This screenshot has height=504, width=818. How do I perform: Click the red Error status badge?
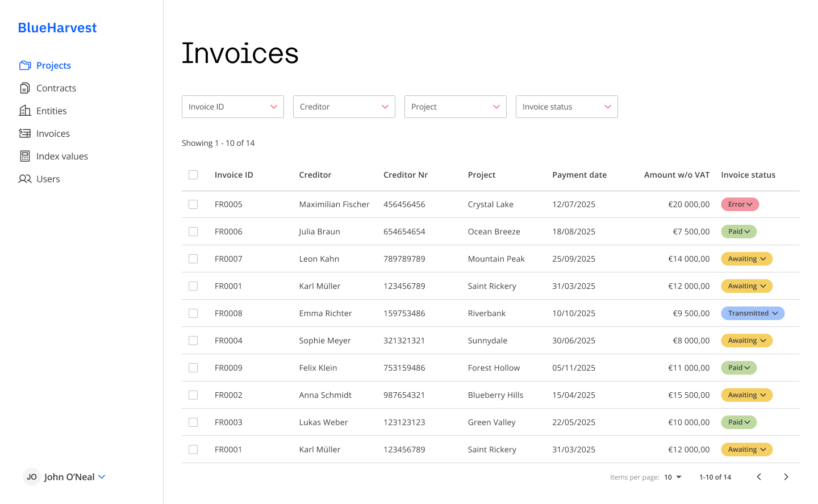pos(740,204)
